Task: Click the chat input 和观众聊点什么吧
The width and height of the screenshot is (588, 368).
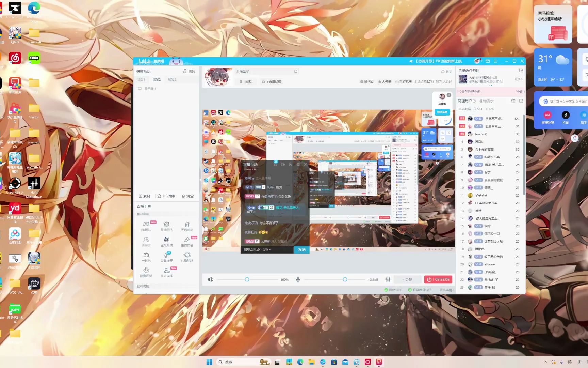Action: click(267, 250)
